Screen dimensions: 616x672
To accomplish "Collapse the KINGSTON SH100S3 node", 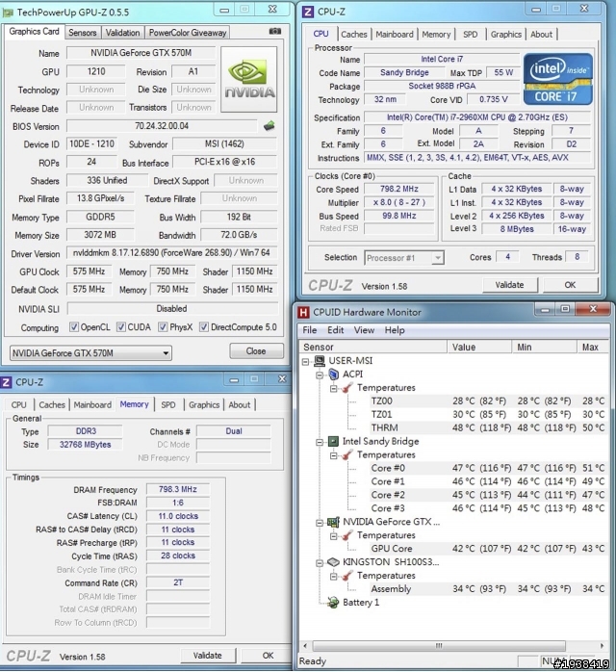I will coord(320,562).
